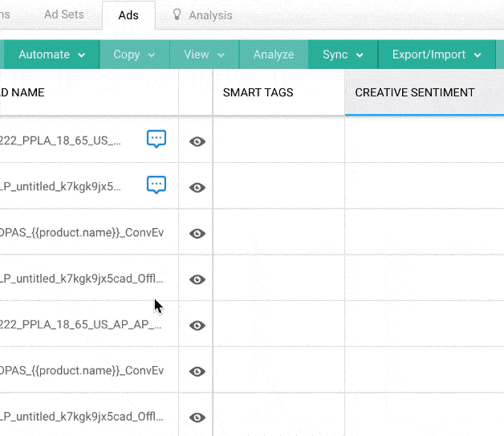Viewport: 504px width, 436px height.
Task: Open comments for the LP_untitled_k7kgk9jx5... ad in the second row
Action: [156, 185]
